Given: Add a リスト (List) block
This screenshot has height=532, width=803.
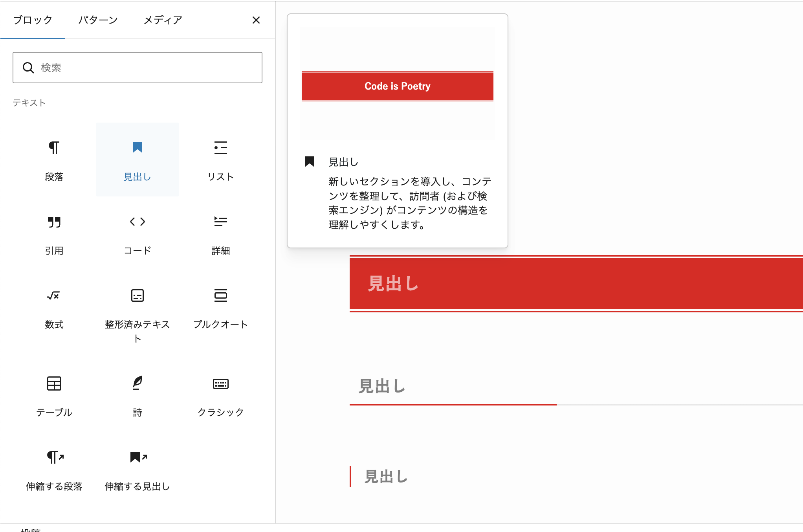Looking at the screenshot, I should pyautogui.click(x=220, y=160).
